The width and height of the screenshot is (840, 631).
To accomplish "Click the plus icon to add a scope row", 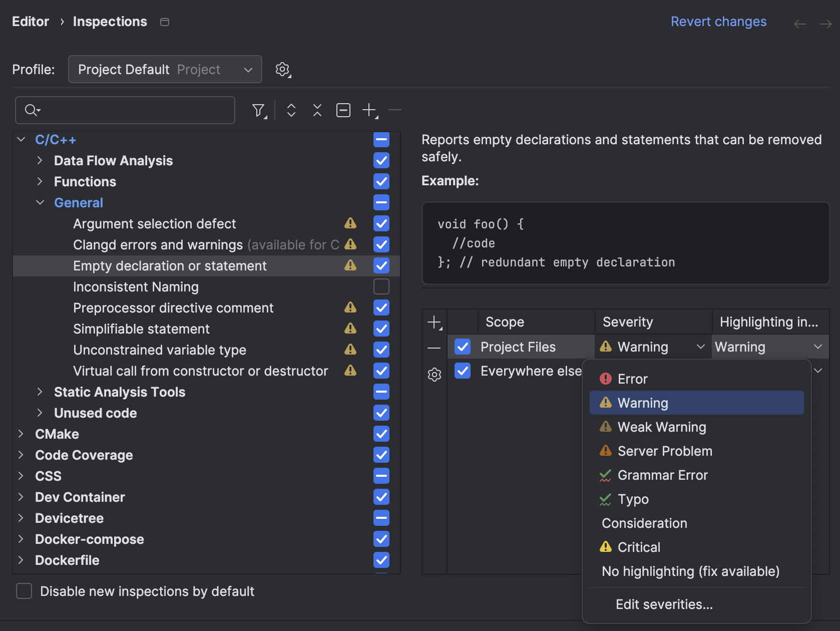I will [x=434, y=322].
